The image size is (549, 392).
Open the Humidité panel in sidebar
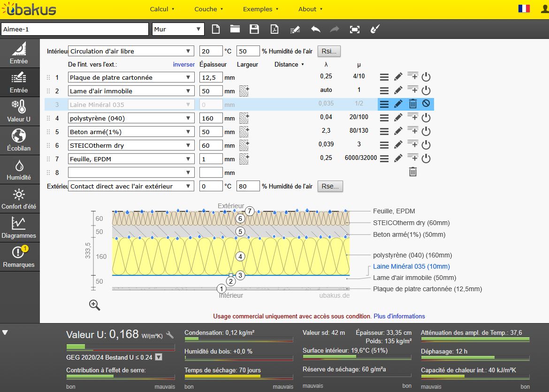[19, 170]
